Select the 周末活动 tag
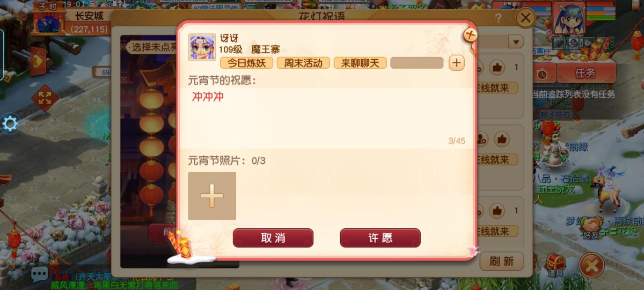The height and width of the screenshot is (290, 644). [x=303, y=63]
